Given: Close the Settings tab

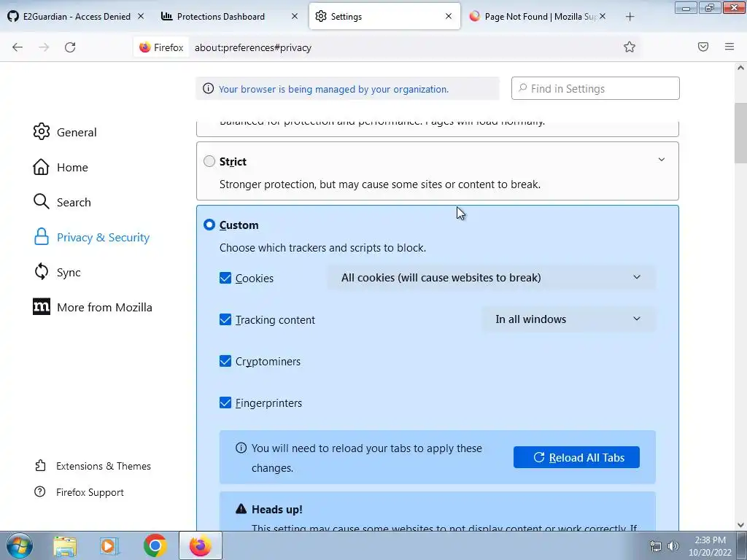Looking at the screenshot, I should click(x=449, y=16).
